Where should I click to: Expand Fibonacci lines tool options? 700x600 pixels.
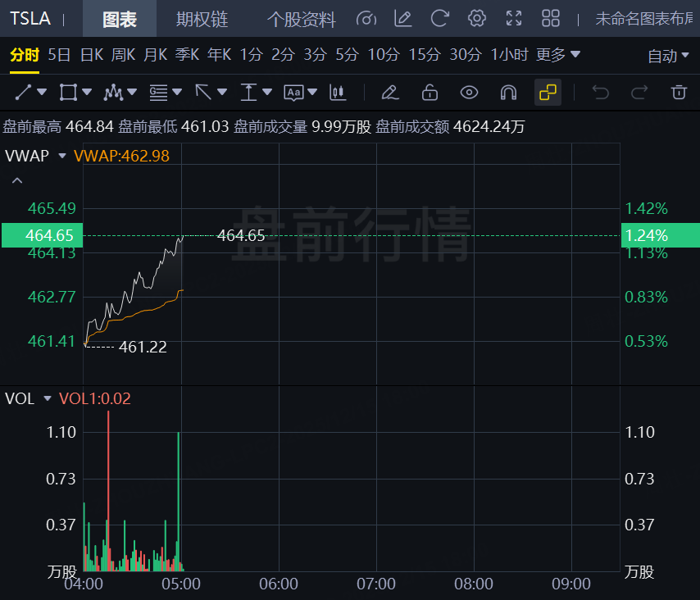pos(177,93)
